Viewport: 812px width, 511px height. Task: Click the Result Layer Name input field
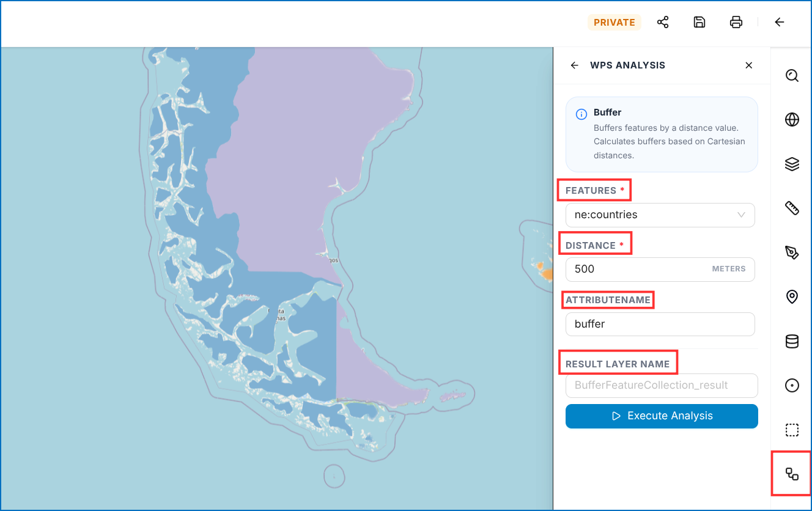pos(662,386)
